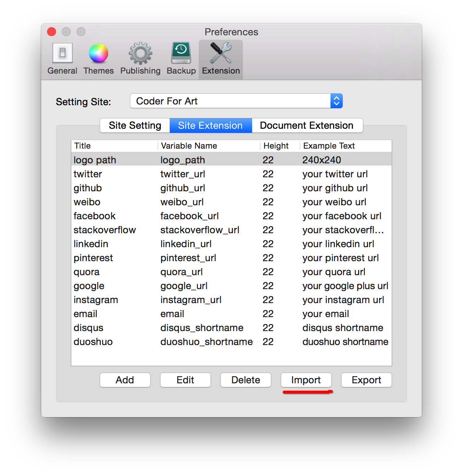Click the 'twitter_url' variable name cell
Screen dimensions: 463x476
pos(183,174)
